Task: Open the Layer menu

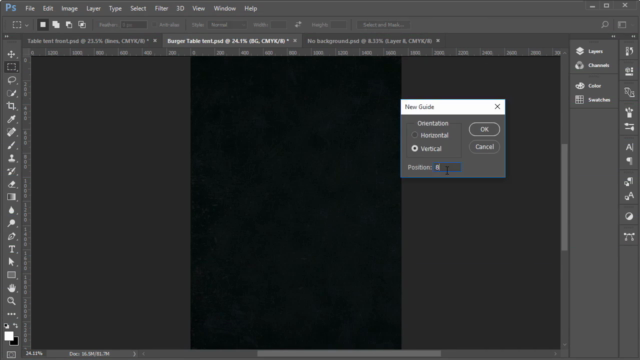Action: click(93, 8)
